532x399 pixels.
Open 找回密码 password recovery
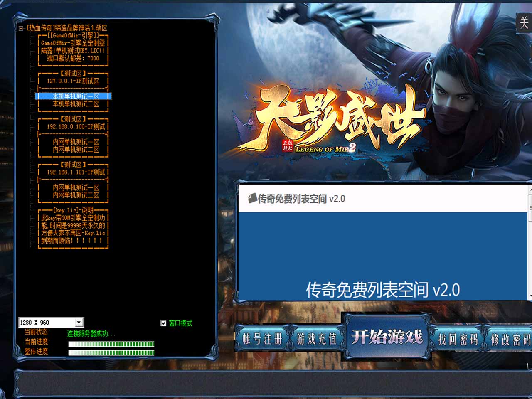[458, 339]
